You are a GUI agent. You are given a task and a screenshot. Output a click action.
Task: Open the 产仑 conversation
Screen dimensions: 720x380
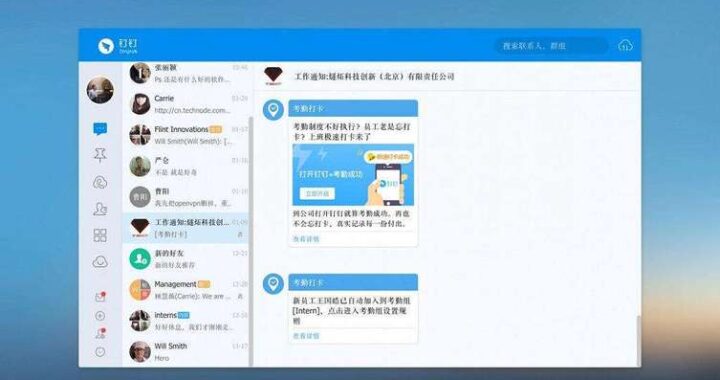[187, 166]
